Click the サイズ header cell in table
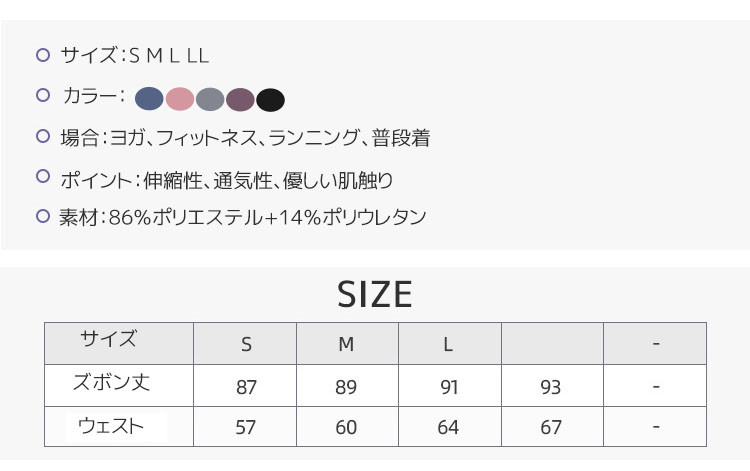750x471 pixels. click(x=108, y=339)
